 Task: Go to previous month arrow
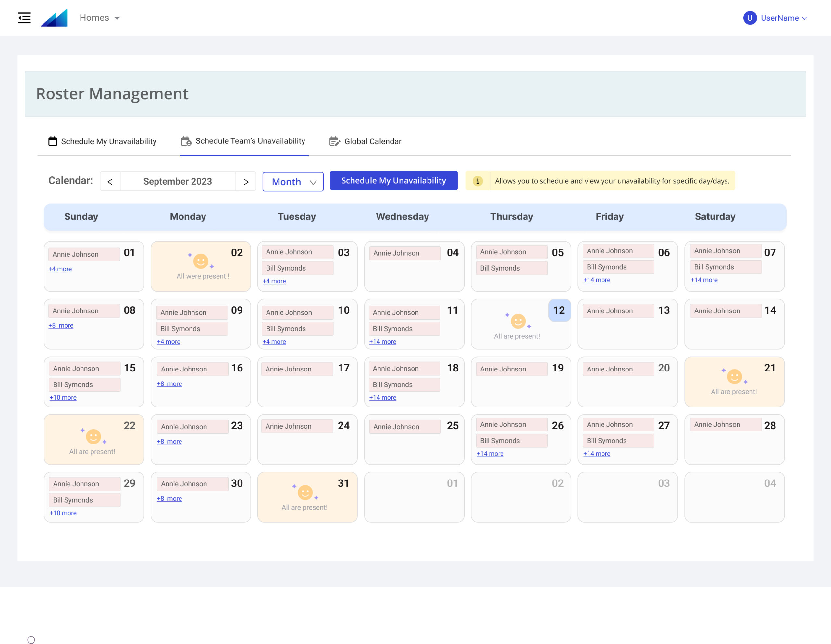tap(110, 182)
